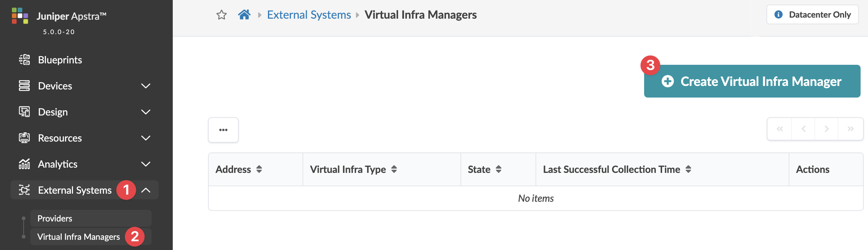This screenshot has width=868, height=250.
Task: Expand the Devices menu chevron
Action: click(146, 86)
